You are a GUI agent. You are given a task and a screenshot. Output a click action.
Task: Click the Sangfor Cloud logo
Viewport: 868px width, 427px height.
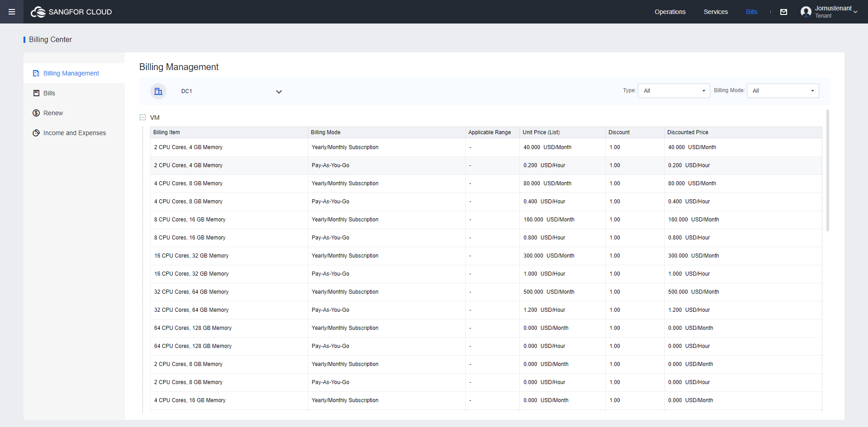tap(71, 12)
